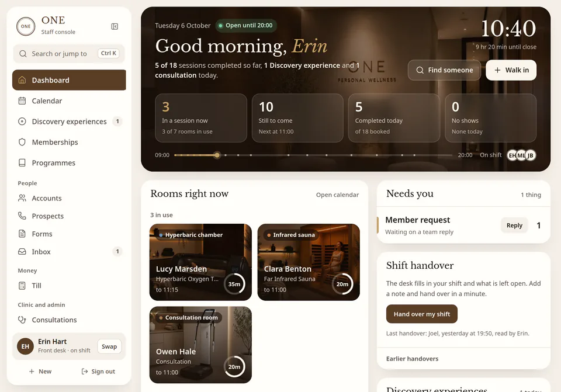Collapse the sidebar with the panel icon

(115, 26)
